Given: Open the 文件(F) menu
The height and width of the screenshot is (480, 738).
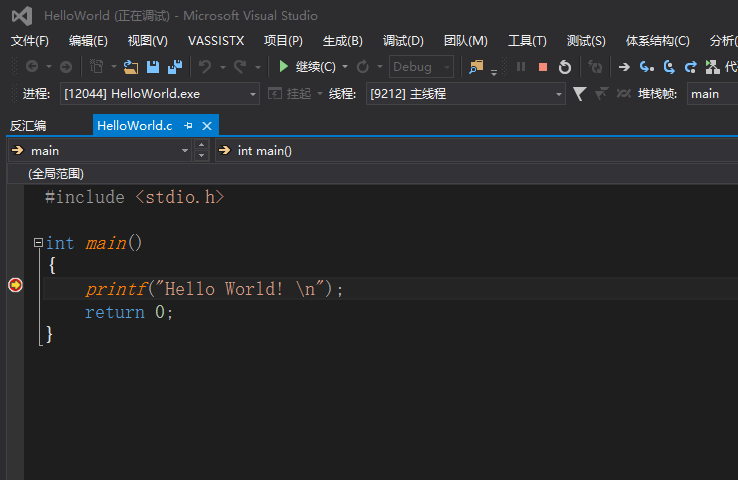Looking at the screenshot, I should 30,41.
